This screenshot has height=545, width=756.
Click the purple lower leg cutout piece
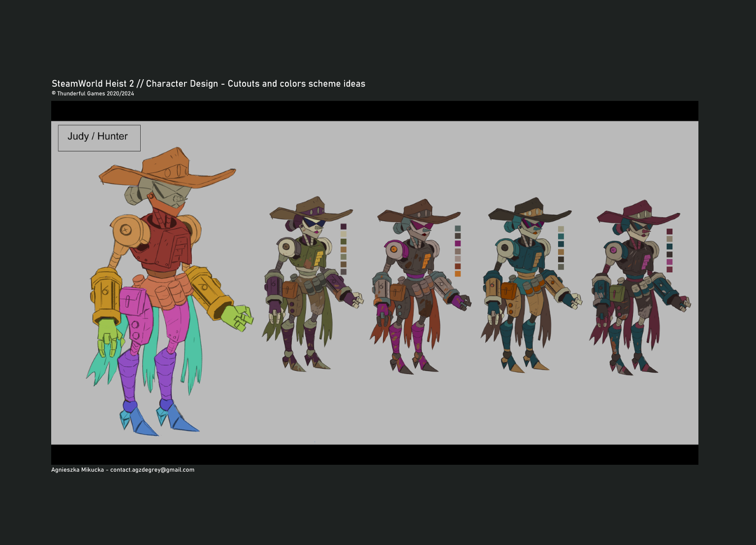129,375
